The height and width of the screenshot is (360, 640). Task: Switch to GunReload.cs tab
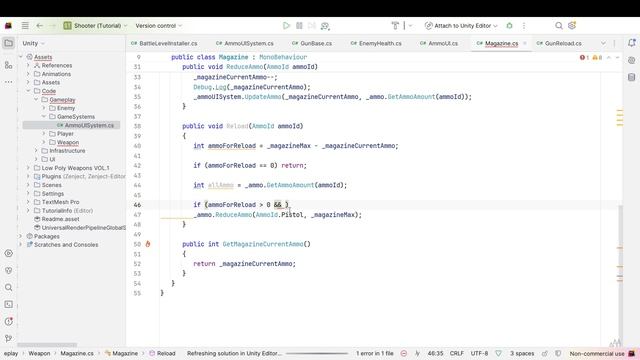point(559,43)
